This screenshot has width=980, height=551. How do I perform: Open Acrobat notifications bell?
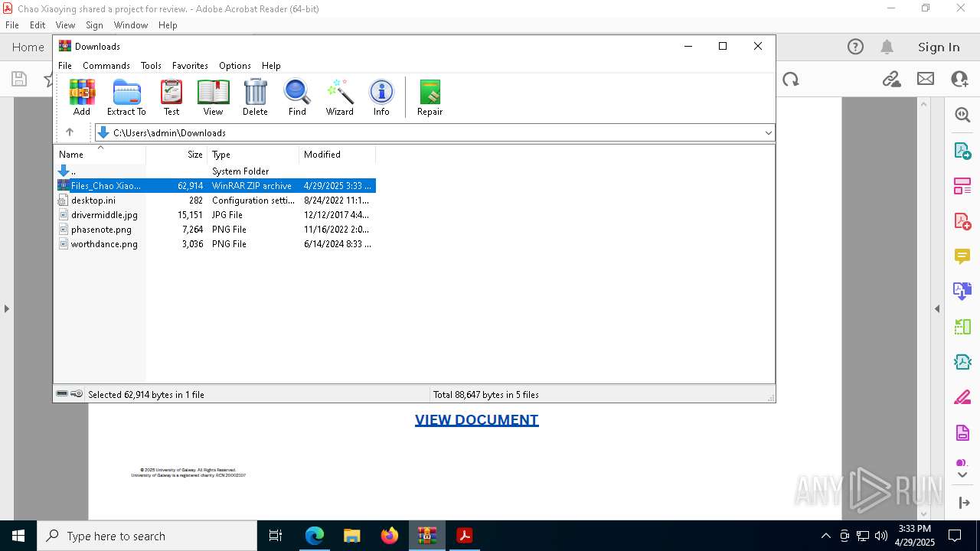pos(887,47)
